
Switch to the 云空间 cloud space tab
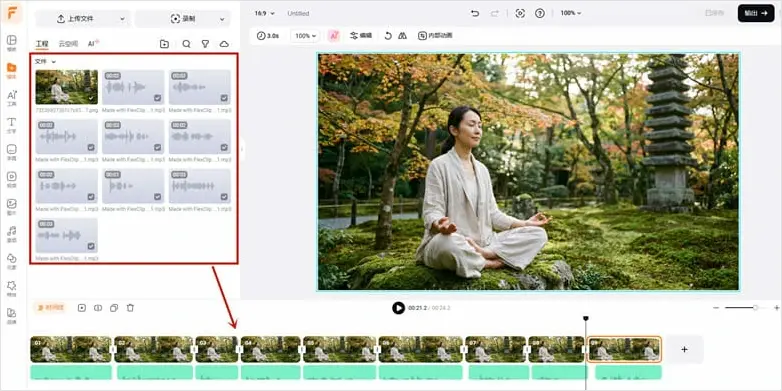pos(68,44)
